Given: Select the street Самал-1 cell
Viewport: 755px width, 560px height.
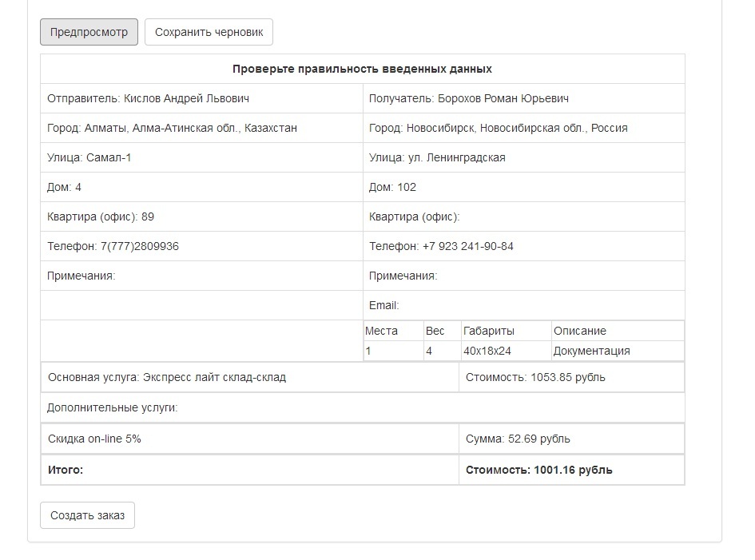Looking at the screenshot, I should coord(89,157).
